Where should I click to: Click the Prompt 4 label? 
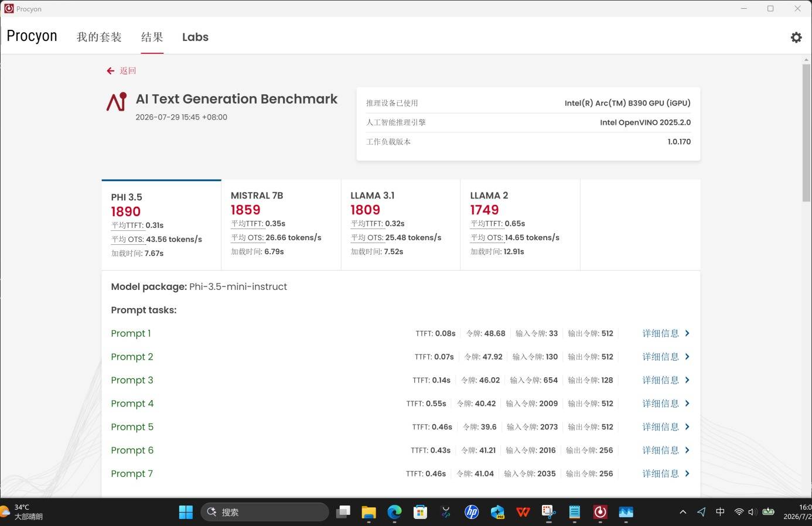[x=132, y=404]
